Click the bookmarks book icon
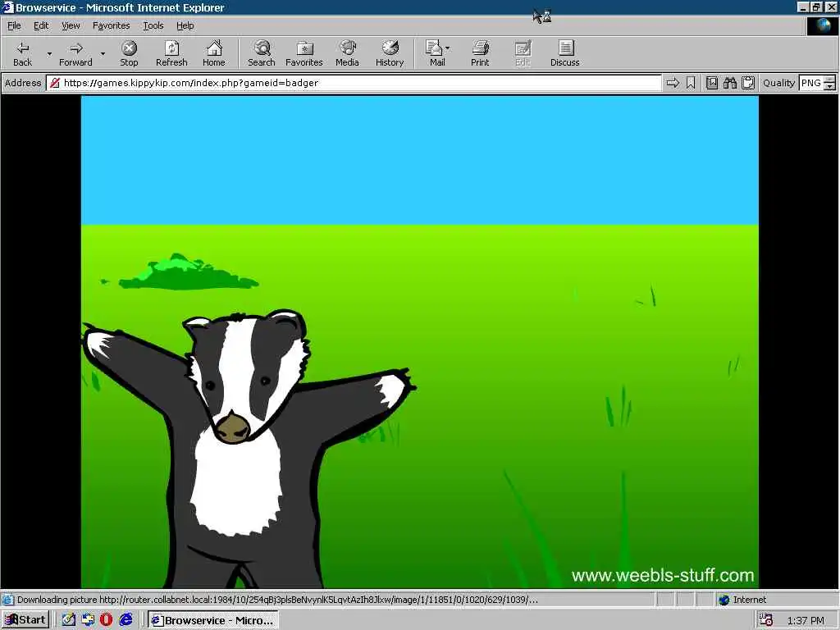The height and width of the screenshot is (630, 840). (x=712, y=83)
